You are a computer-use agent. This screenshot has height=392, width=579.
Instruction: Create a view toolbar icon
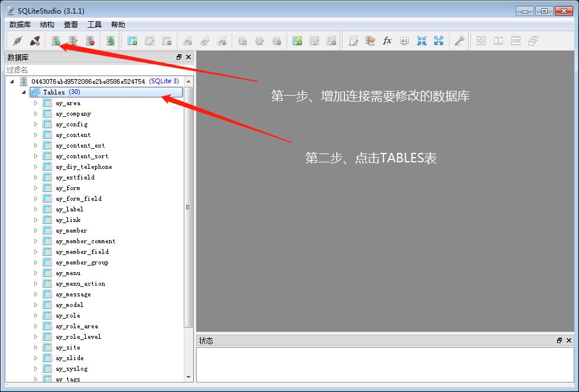[x=297, y=41]
